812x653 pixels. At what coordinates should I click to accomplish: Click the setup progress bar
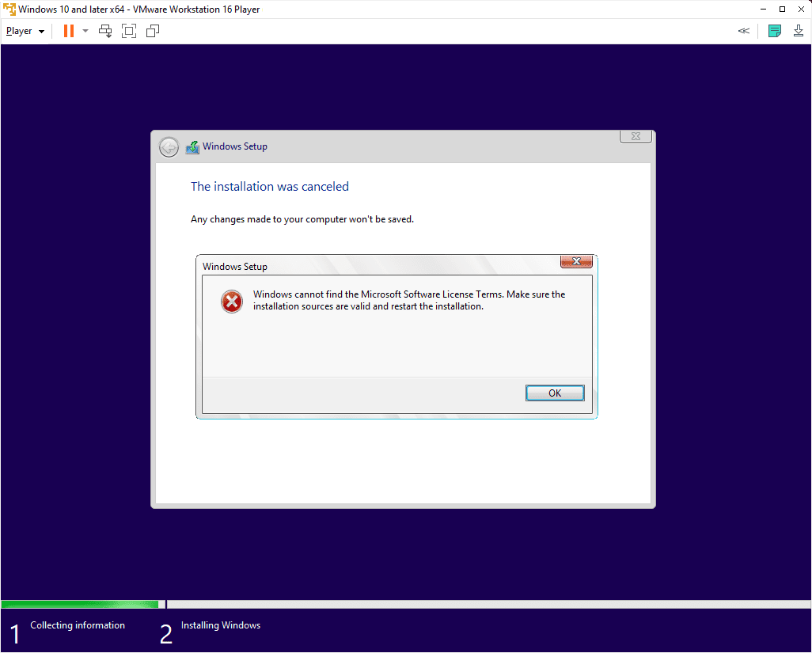406,604
